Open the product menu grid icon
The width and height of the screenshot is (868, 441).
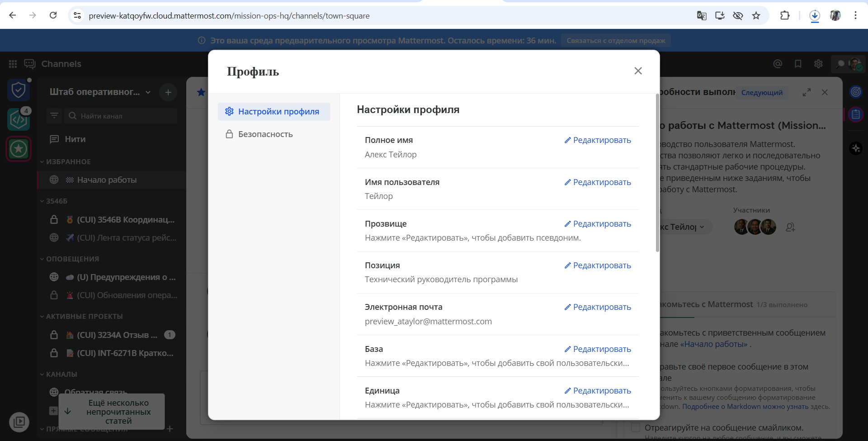click(13, 64)
